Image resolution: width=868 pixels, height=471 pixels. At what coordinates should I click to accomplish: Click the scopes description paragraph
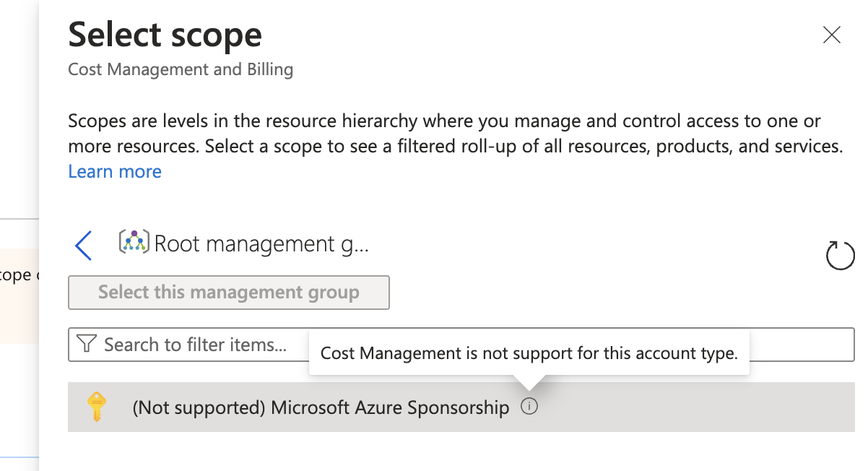[x=455, y=134]
